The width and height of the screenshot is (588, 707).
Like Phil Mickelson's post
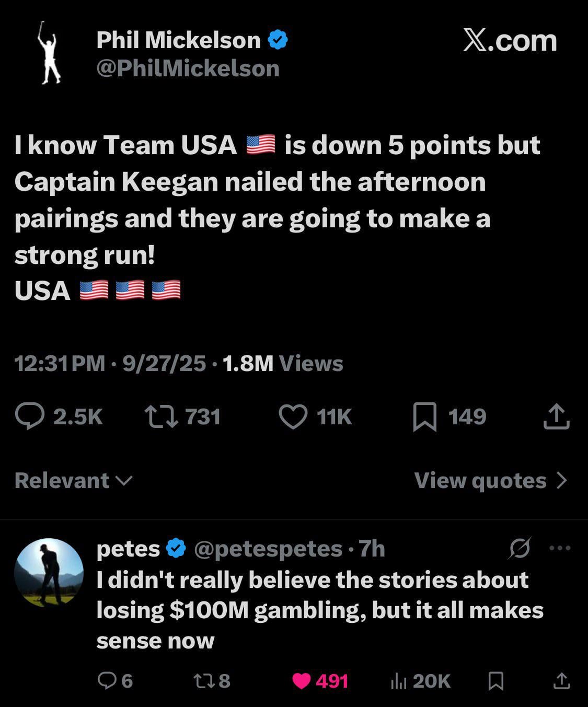coord(293,416)
